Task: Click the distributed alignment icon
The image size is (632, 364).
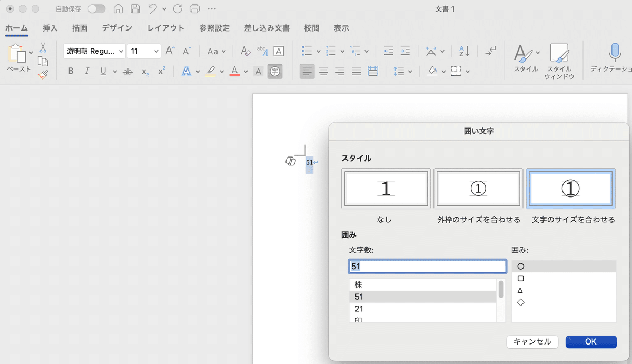Action: 373,71
